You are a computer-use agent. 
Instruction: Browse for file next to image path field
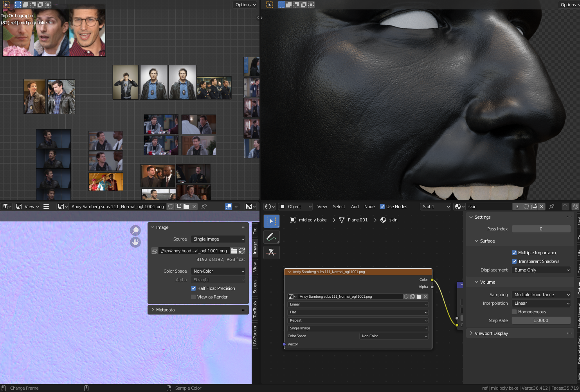(234, 251)
